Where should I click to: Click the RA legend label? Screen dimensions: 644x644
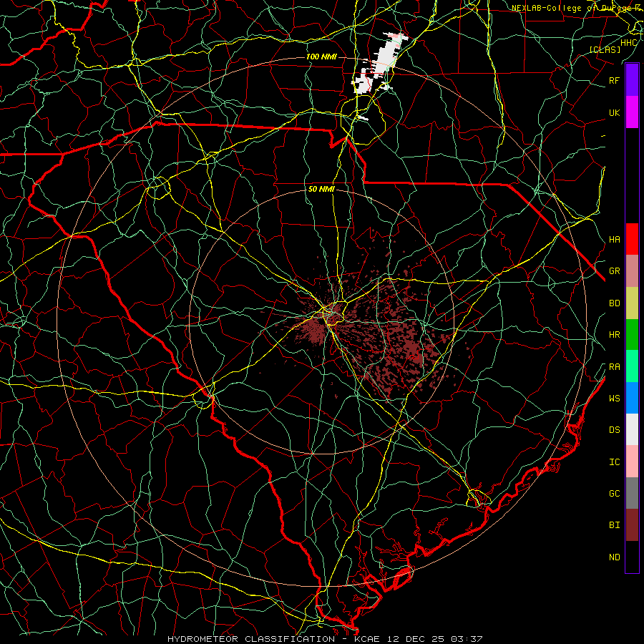(x=615, y=367)
